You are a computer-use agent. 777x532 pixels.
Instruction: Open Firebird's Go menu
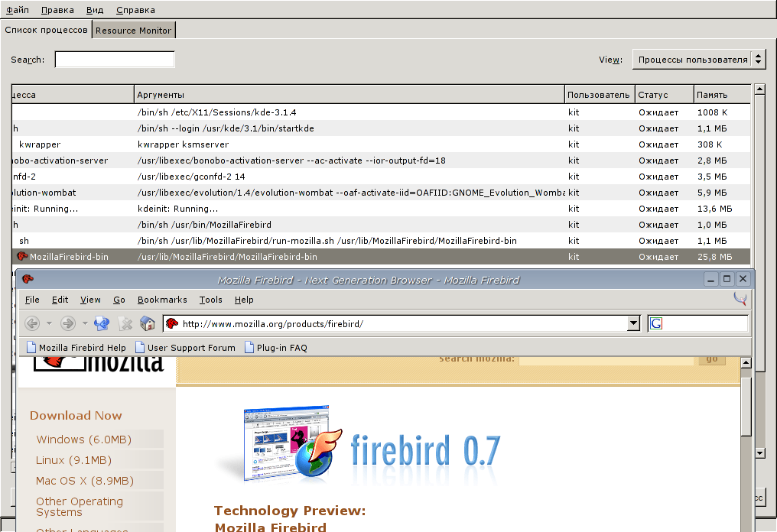pos(119,300)
